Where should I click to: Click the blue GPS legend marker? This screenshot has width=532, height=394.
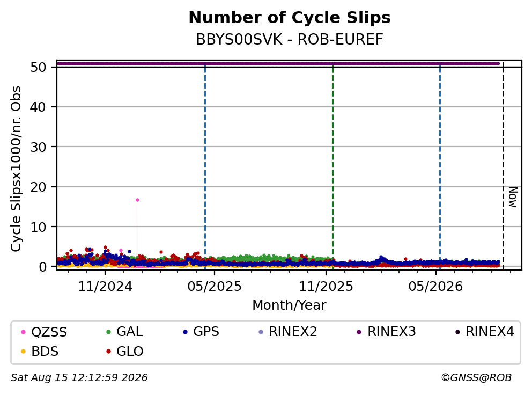(x=185, y=332)
